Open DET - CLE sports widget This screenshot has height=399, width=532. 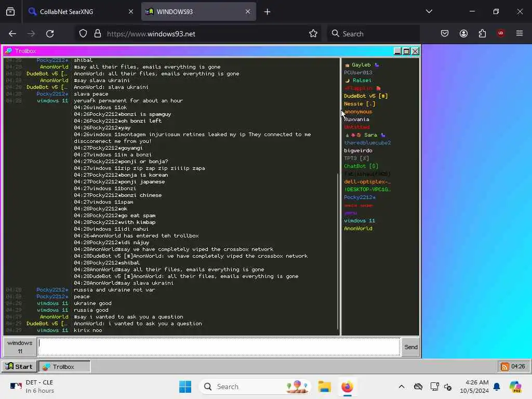33,387
